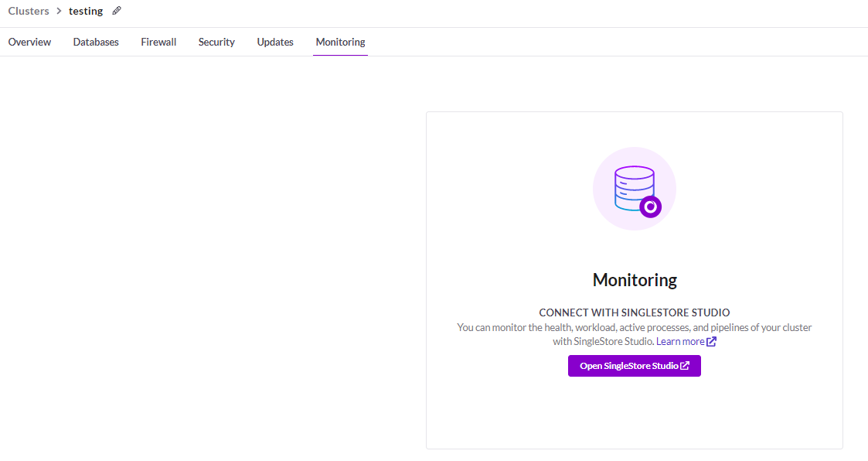Select the Security tab

pyautogui.click(x=216, y=42)
